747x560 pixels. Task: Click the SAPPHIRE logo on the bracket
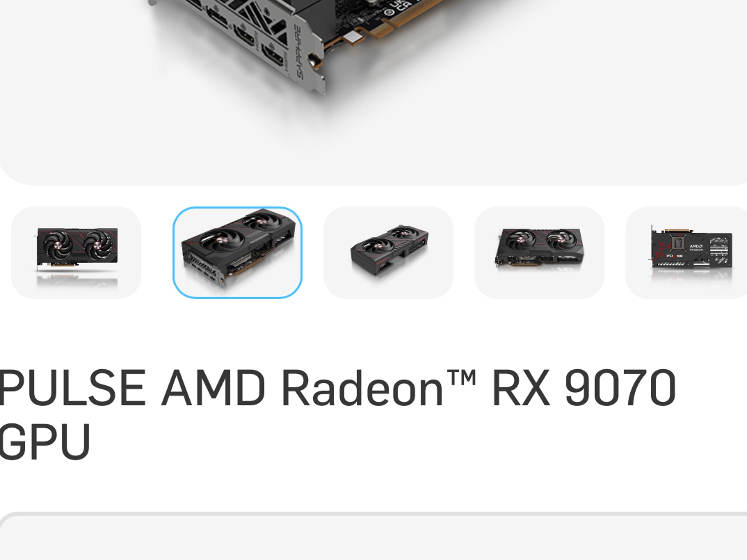(299, 52)
